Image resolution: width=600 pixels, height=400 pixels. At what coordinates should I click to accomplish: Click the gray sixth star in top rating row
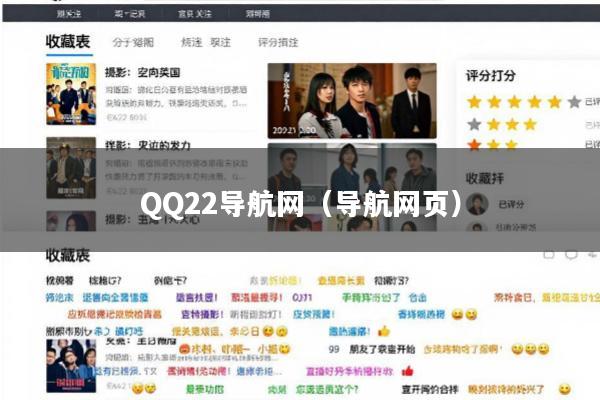point(574,102)
